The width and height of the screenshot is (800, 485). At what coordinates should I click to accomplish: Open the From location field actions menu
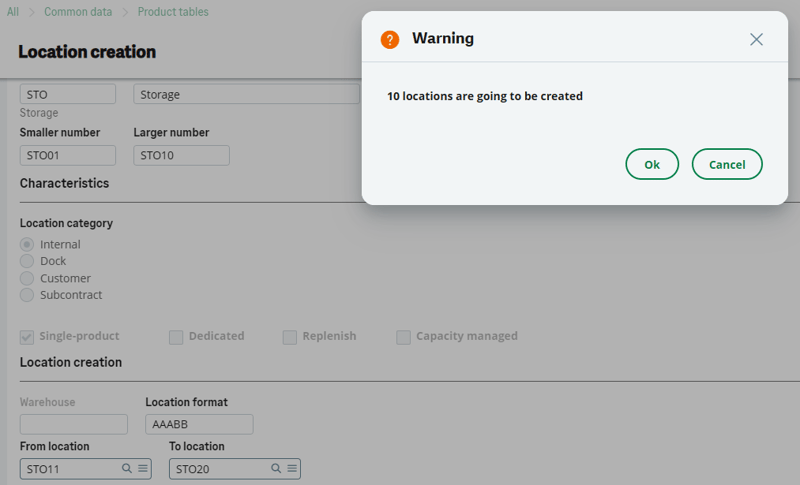click(142, 468)
